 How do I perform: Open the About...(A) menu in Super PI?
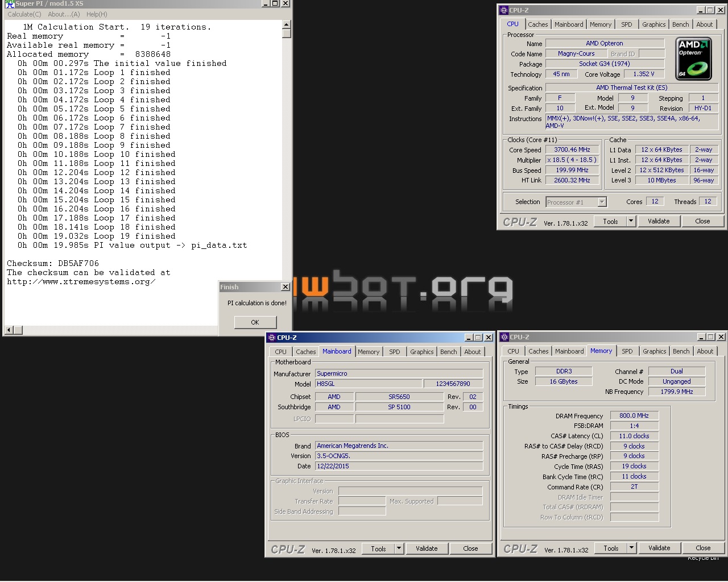tap(64, 14)
